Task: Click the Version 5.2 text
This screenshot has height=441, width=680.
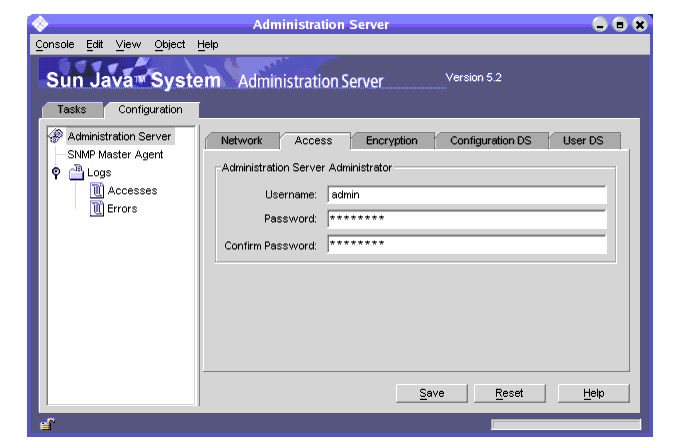Action: (x=474, y=77)
